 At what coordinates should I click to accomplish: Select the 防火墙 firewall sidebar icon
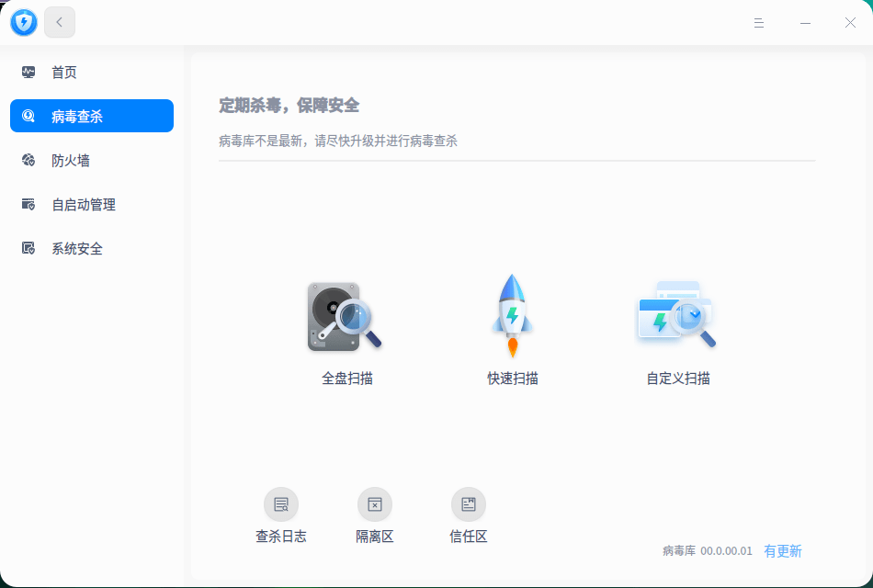pyautogui.click(x=28, y=160)
